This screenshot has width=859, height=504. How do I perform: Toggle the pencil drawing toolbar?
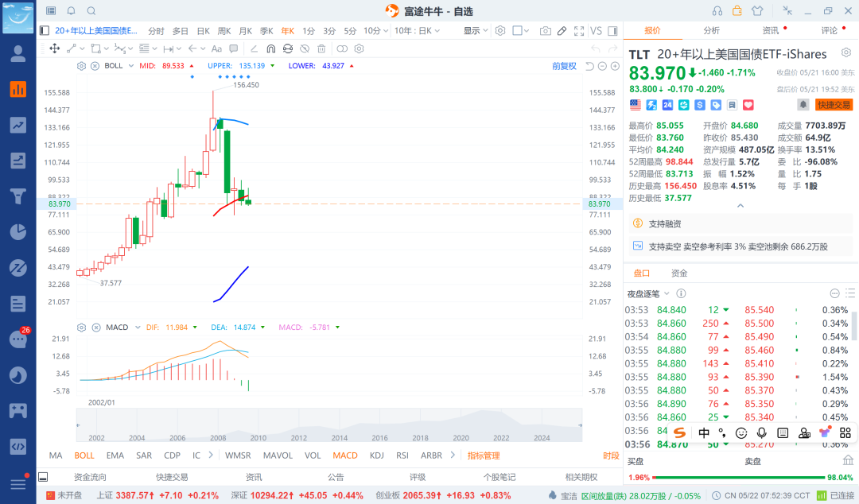click(x=562, y=31)
